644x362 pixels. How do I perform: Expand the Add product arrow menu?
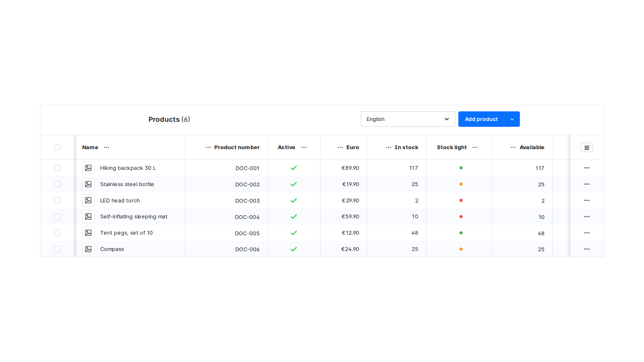click(x=512, y=119)
